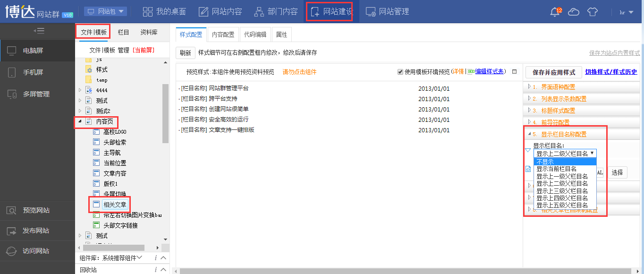Click the 刷新 button
The image size is (644, 274).
185,53
